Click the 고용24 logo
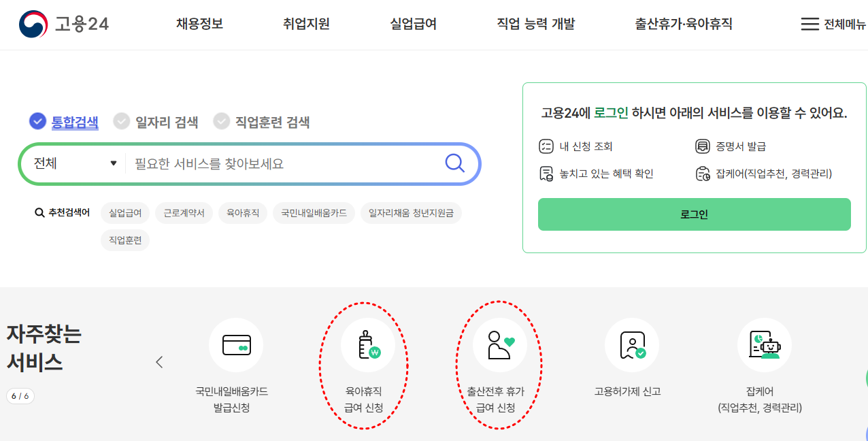This screenshot has width=868, height=441. tap(63, 22)
